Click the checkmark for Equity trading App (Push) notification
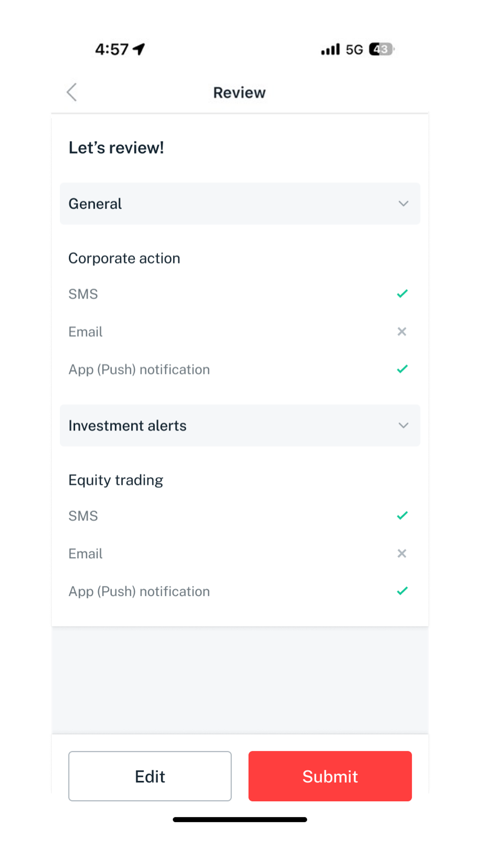This screenshot has width=482, height=868. point(402,591)
